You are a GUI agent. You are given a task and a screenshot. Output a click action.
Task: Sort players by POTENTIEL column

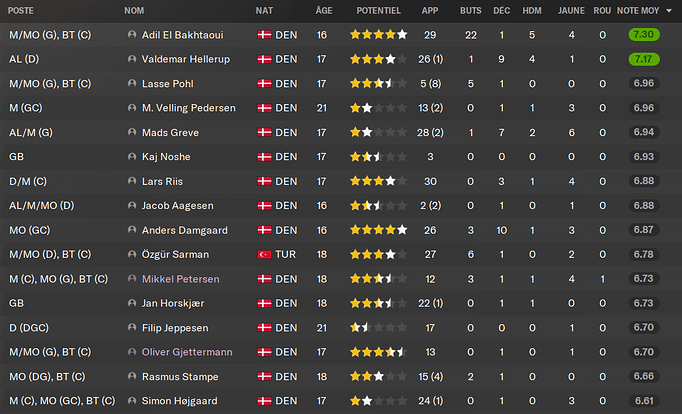pos(378,10)
